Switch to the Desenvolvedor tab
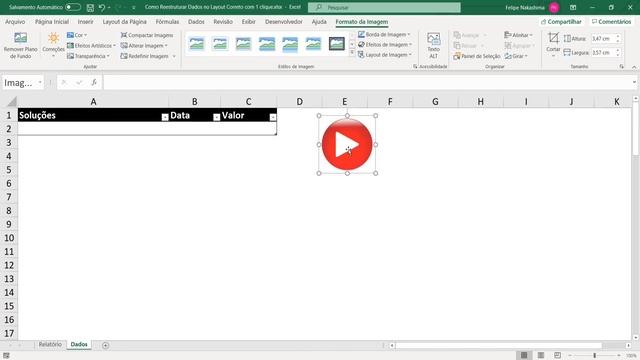The height and width of the screenshot is (360, 640). [284, 22]
